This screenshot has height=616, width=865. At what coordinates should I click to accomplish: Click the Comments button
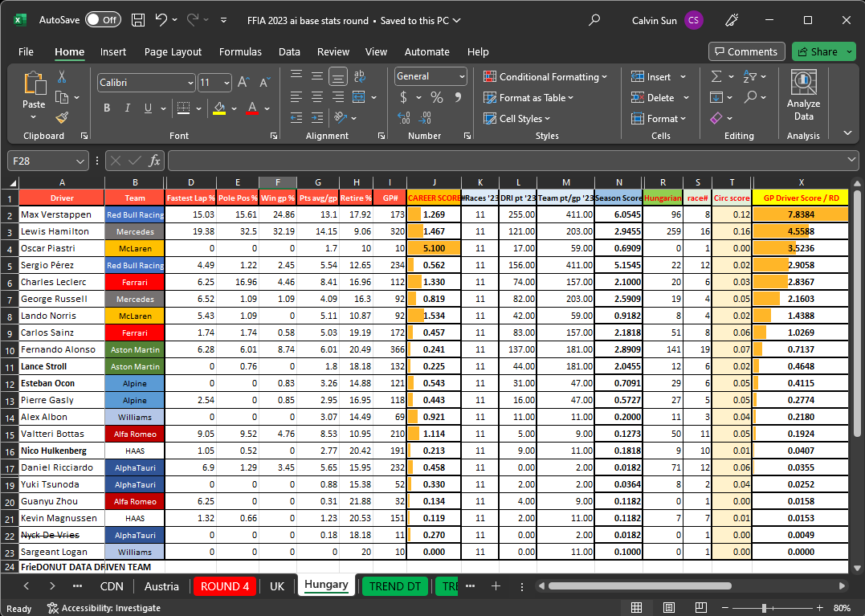(x=746, y=52)
